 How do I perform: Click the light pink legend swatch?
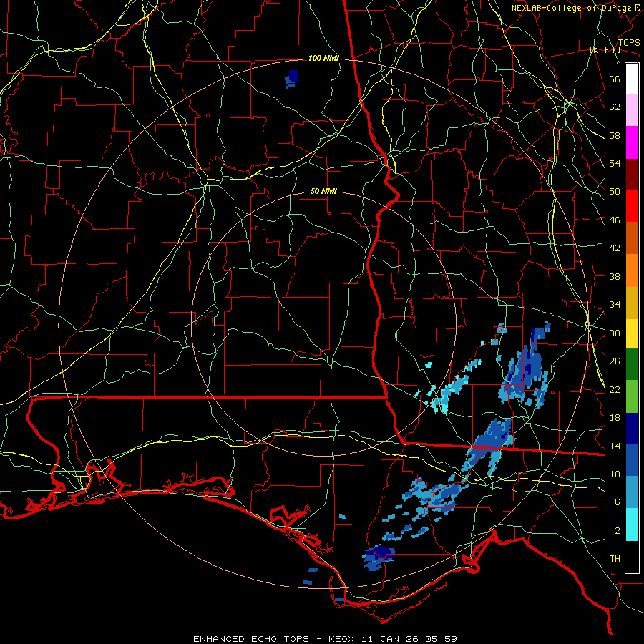coord(632,110)
